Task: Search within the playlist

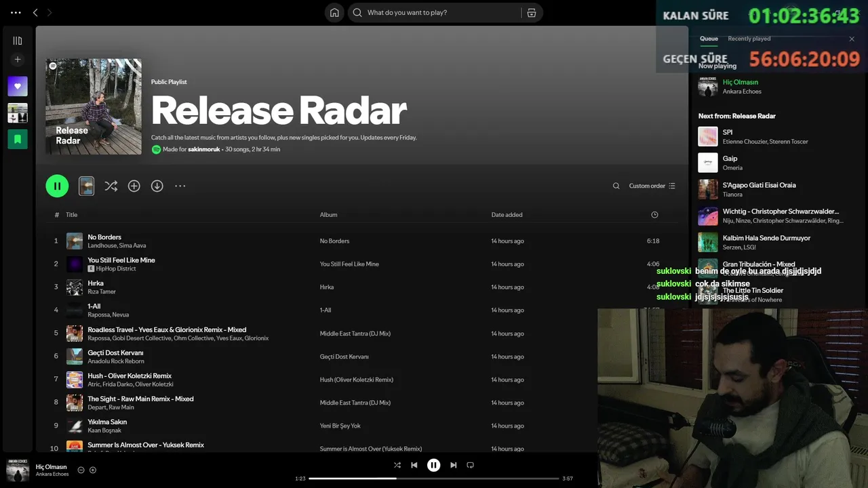Action: pos(616,186)
